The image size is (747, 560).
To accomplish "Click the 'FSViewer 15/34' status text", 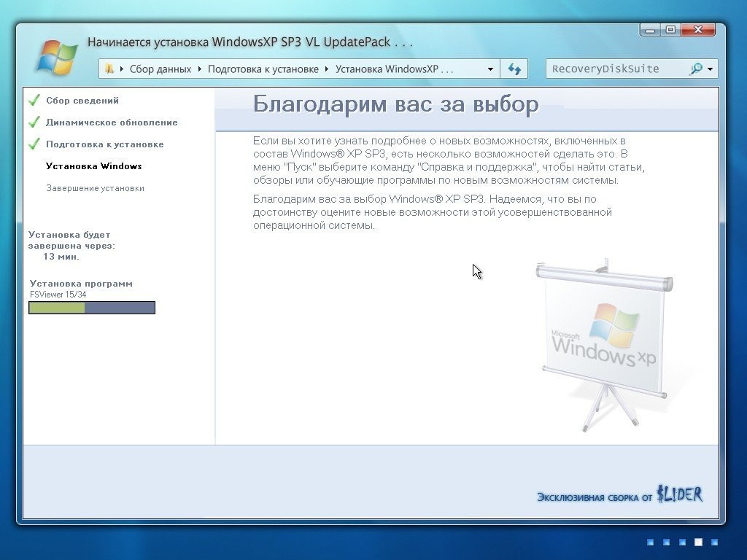I will point(58,295).
